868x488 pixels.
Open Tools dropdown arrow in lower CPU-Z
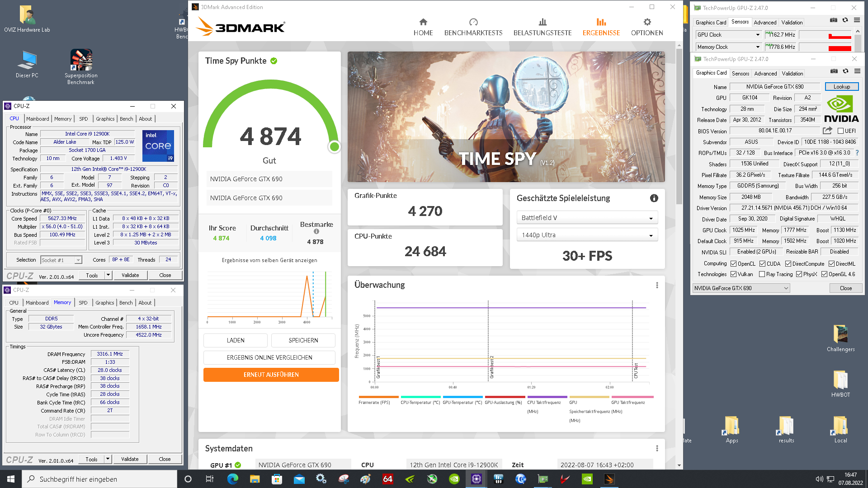(x=108, y=459)
